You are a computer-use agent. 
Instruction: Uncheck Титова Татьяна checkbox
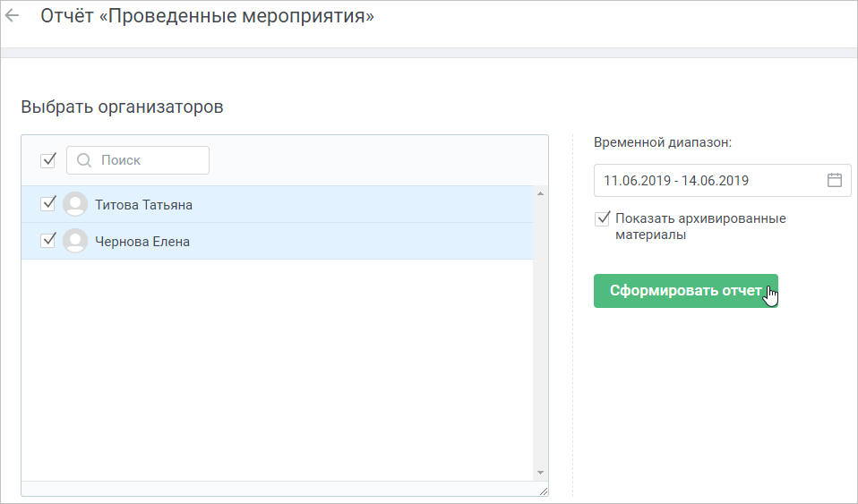(48, 203)
